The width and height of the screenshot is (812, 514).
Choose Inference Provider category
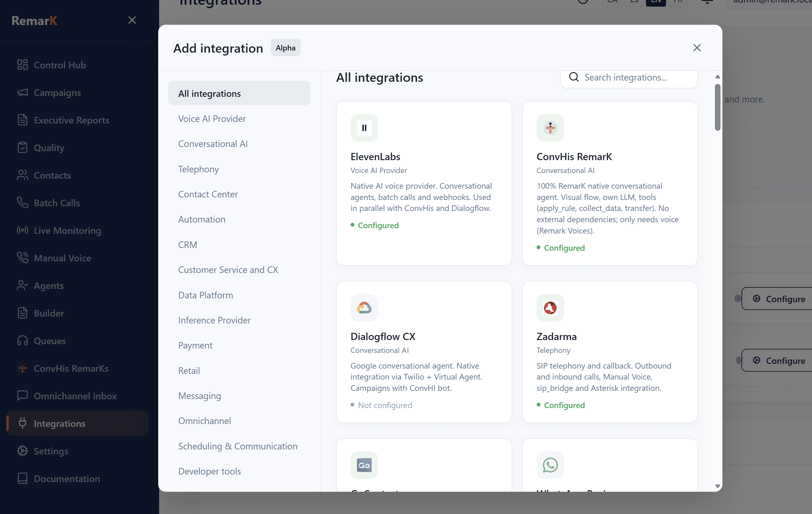214,320
